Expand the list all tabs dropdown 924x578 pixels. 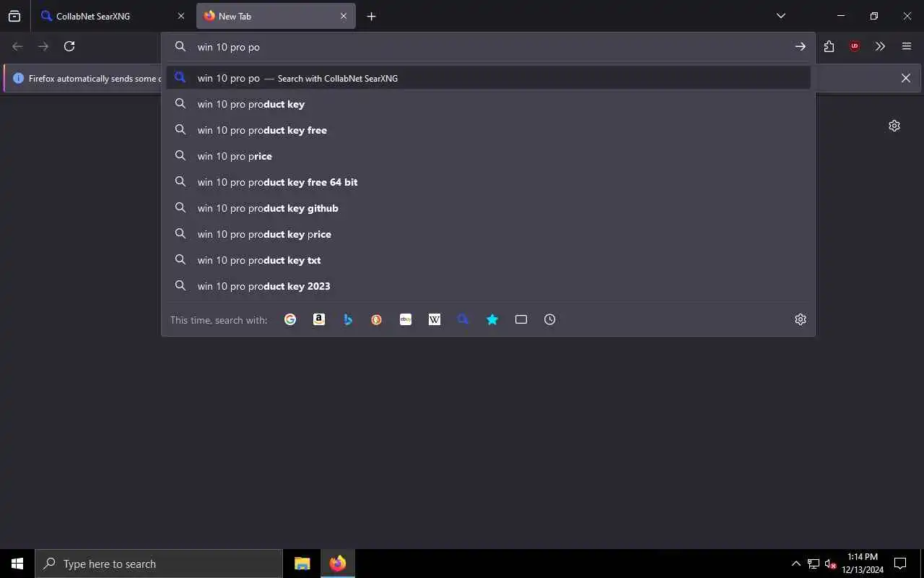click(x=780, y=16)
